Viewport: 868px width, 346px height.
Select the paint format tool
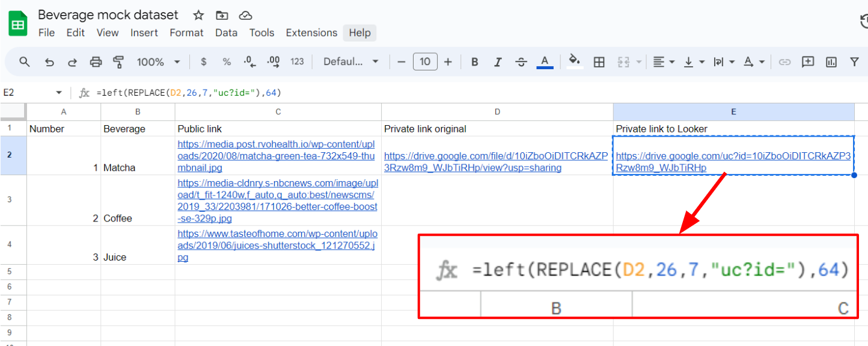pos(118,62)
